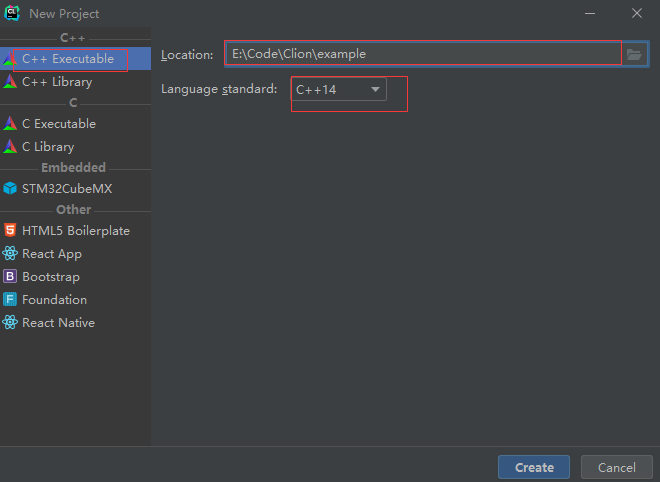Select C Executable project type

[x=75, y=124]
